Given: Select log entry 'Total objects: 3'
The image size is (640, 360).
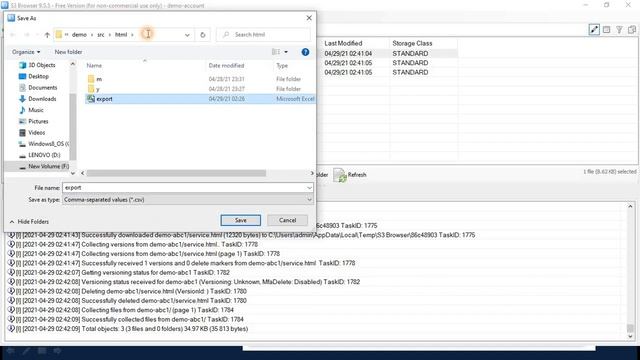Looking at the screenshot, I should (128, 329).
